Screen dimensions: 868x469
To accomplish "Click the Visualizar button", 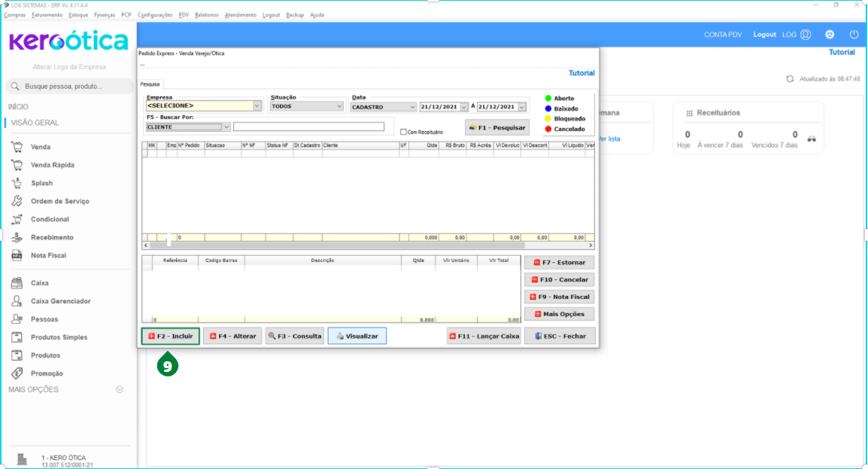I will click(357, 336).
